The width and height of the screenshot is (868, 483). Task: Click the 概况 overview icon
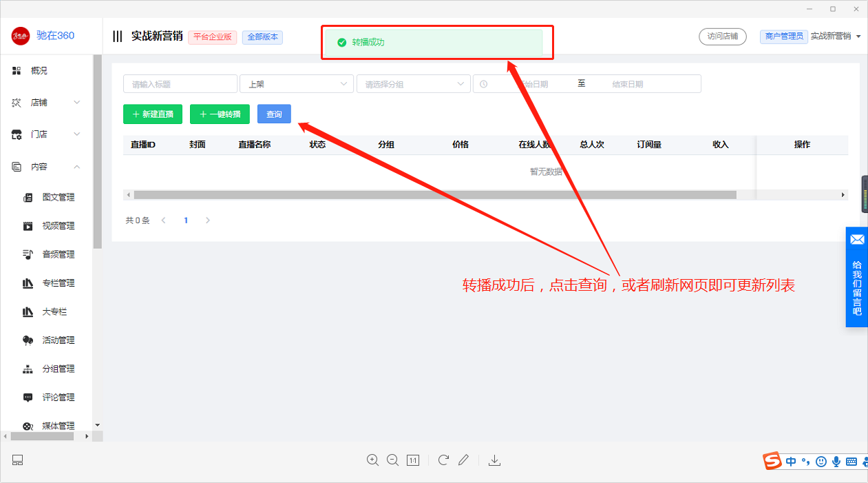coord(17,70)
